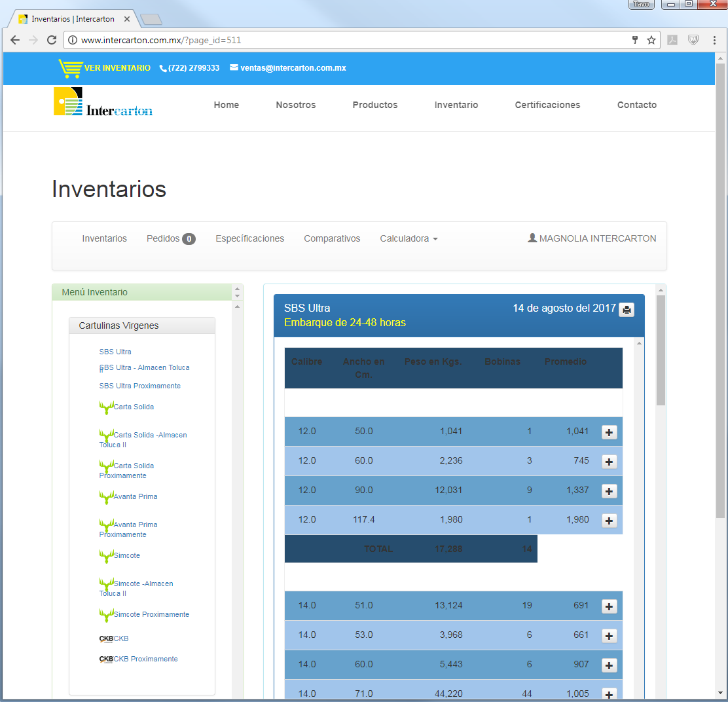The width and height of the screenshot is (728, 702).
Task: Open the Pedidos tab with 0 badge
Action: 171,238
